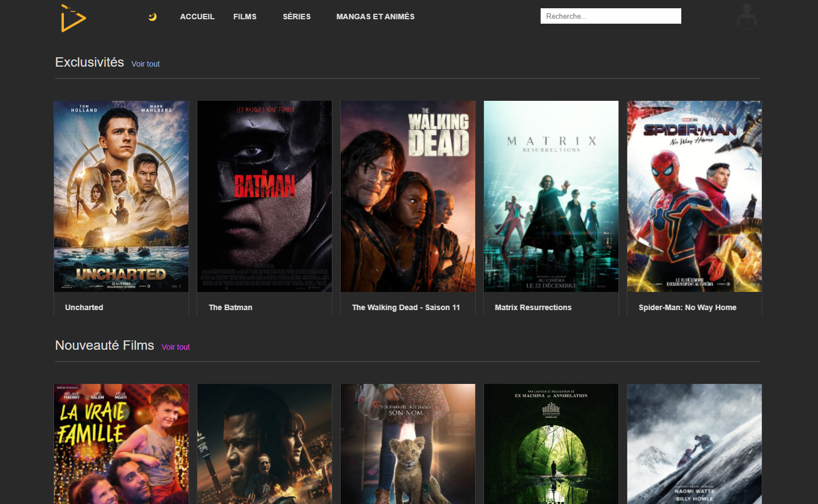Click the Exclusivités section heading
Image resolution: width=818 pixels, height=504 pixels.
[90, 62]
